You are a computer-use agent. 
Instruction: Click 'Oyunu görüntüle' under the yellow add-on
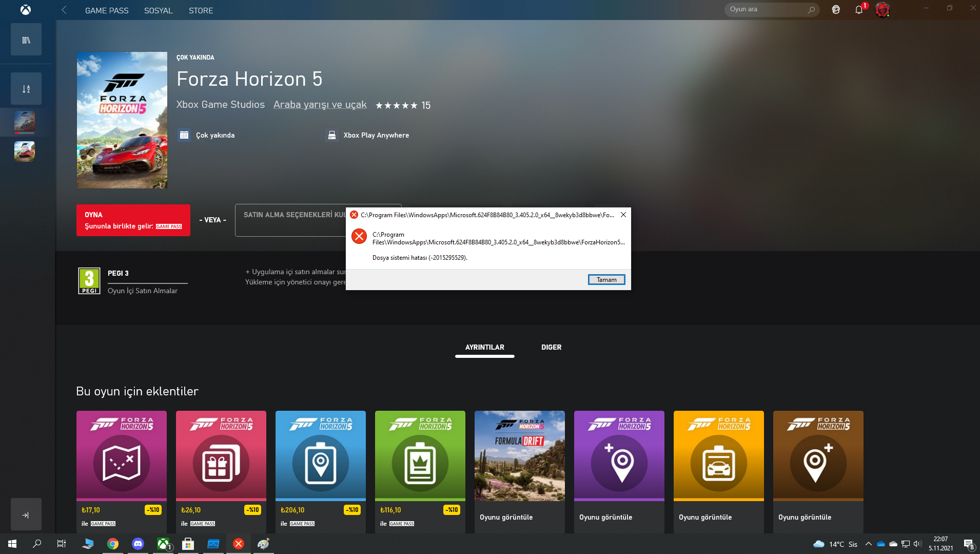(705, 518)
